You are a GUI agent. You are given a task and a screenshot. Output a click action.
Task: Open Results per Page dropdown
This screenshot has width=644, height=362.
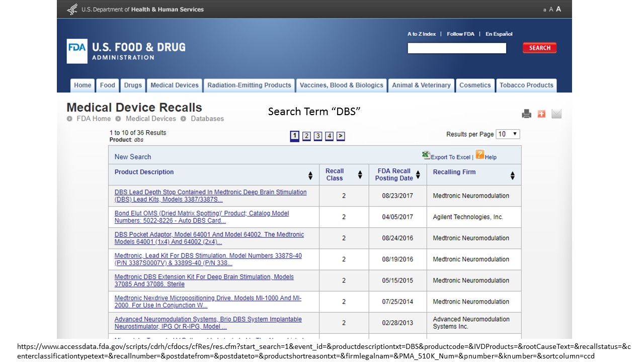[x=508, y=134]
